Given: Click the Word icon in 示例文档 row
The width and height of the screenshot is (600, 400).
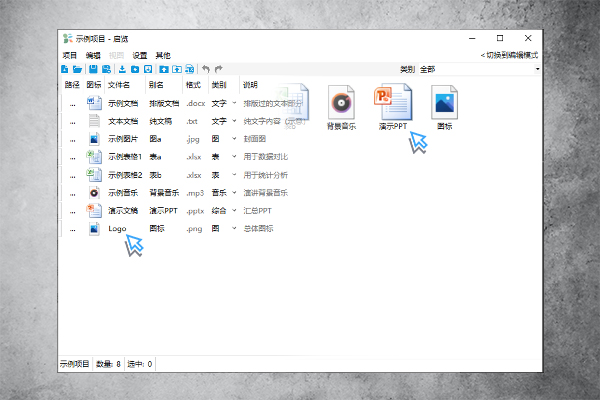Looking at the screenshot, I should click(x=94, y=103).
